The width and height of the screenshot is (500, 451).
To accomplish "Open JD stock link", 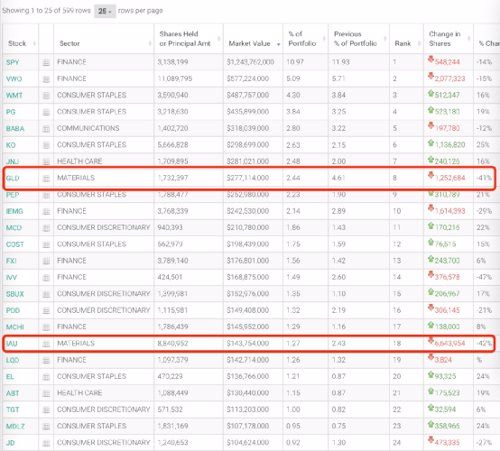I will coord(10,443).
